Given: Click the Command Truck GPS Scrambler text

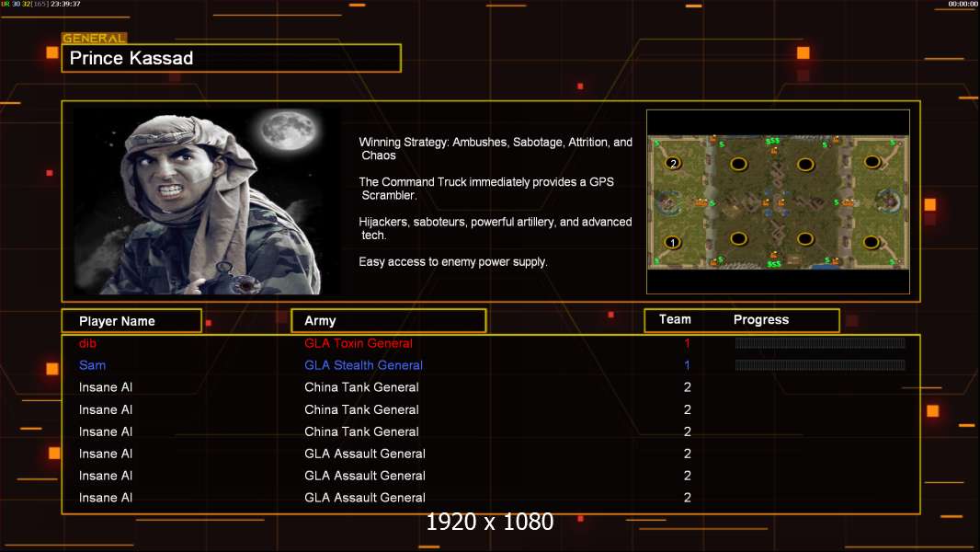Looking at the screenshot, I should click(486, 189).
